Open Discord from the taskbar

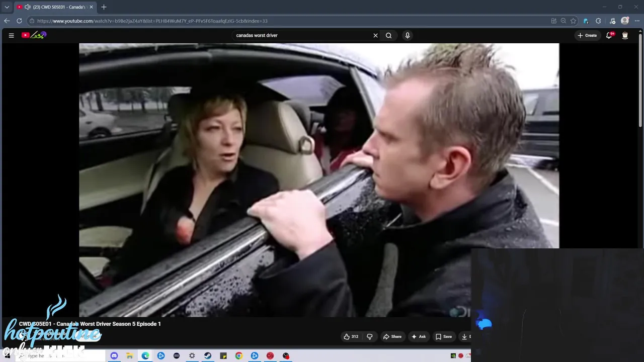pyautogui.click(x=114, y=356)
